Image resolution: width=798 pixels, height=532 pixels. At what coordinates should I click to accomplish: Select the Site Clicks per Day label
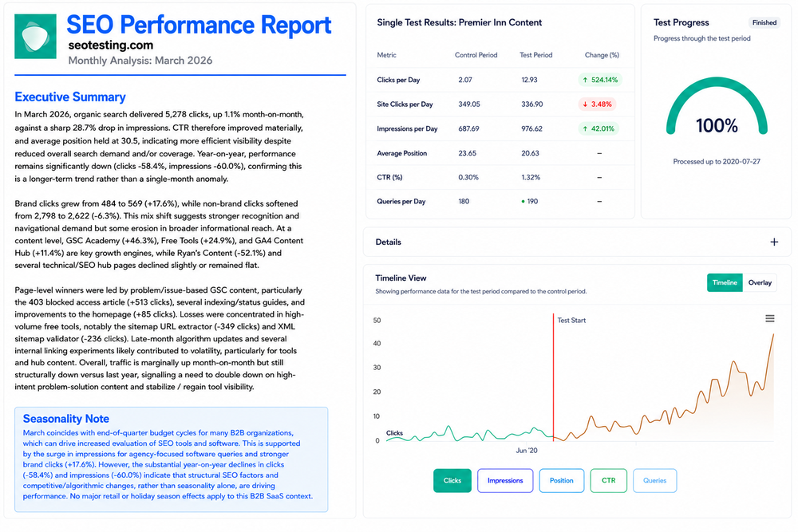pyautogui.click(x=405, y=104)
